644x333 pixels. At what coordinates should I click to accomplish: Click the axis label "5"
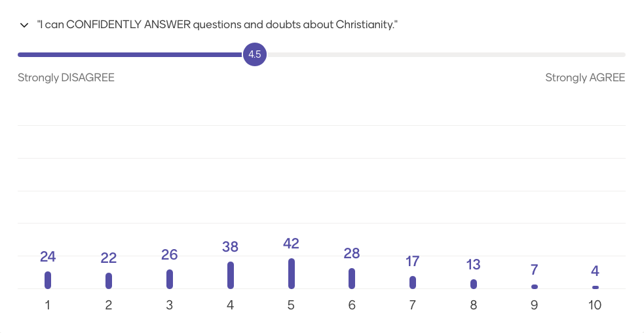pyautogui.click(x=291, y=305)
